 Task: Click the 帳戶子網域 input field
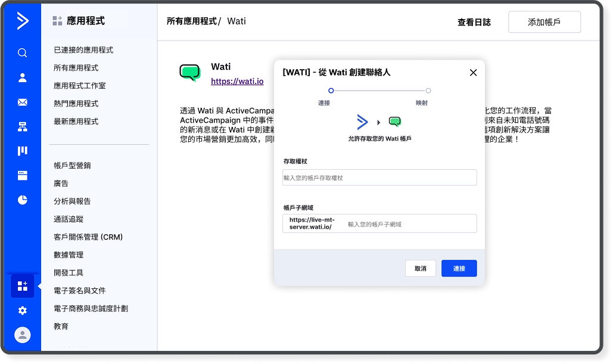(x=379, y=223)
